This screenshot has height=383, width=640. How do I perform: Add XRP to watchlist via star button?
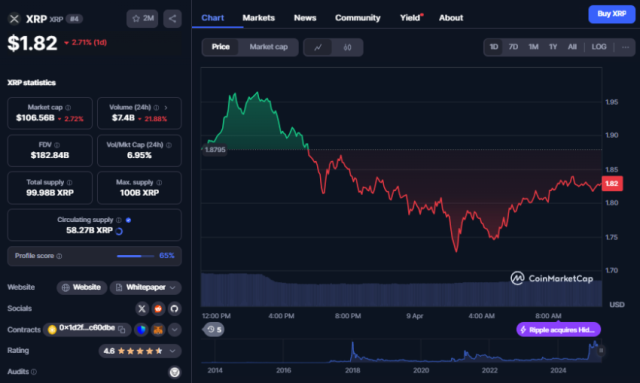click(x=142, y=19)
